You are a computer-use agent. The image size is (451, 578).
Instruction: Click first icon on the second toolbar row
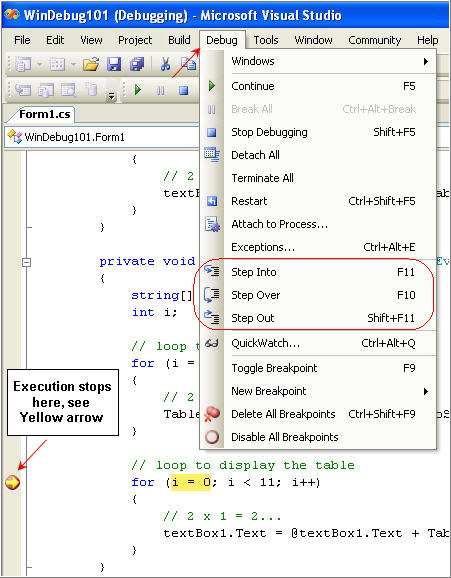click(23, 90)
